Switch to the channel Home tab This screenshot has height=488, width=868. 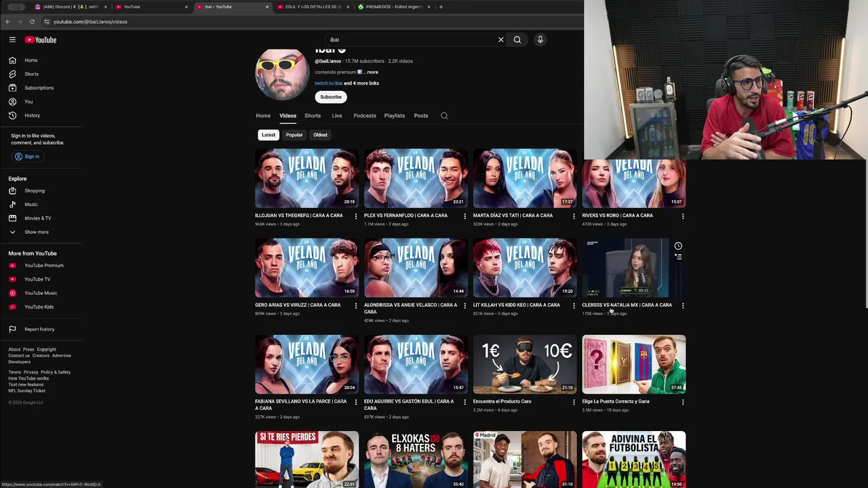tap(263, 116)
